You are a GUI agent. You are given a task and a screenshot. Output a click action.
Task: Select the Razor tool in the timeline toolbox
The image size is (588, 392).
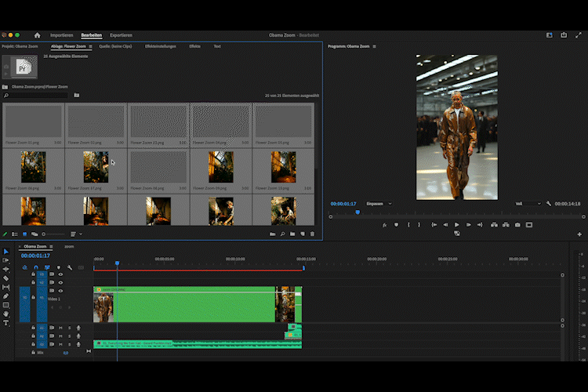[x=5, y=278]
